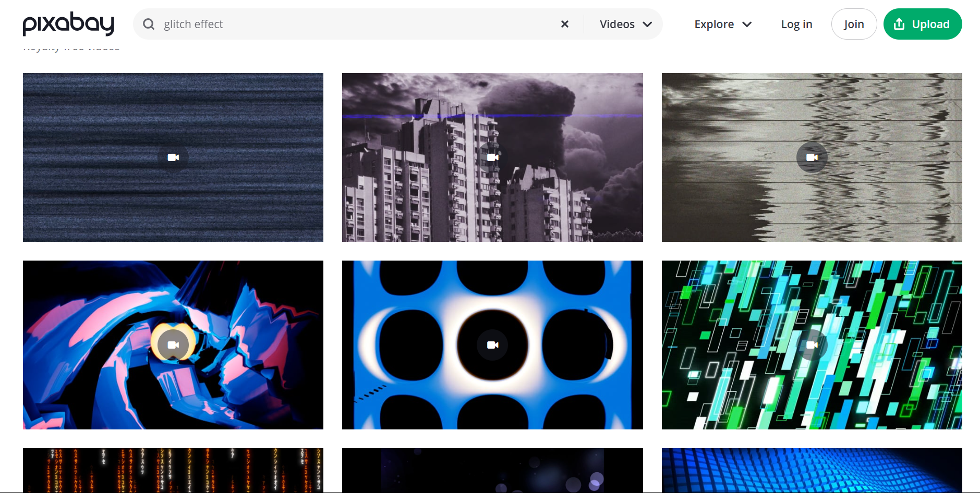Clear the search query with the X icon
The image size is (980, 493).
click(565, 23)
